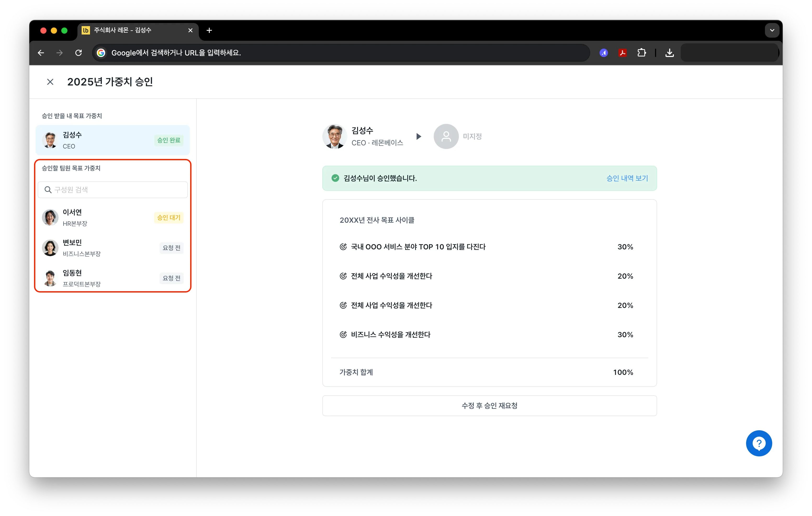Click the browser back arrow
Screen dimensions: 812x516
pyautogui.click(x=41, y=53)
